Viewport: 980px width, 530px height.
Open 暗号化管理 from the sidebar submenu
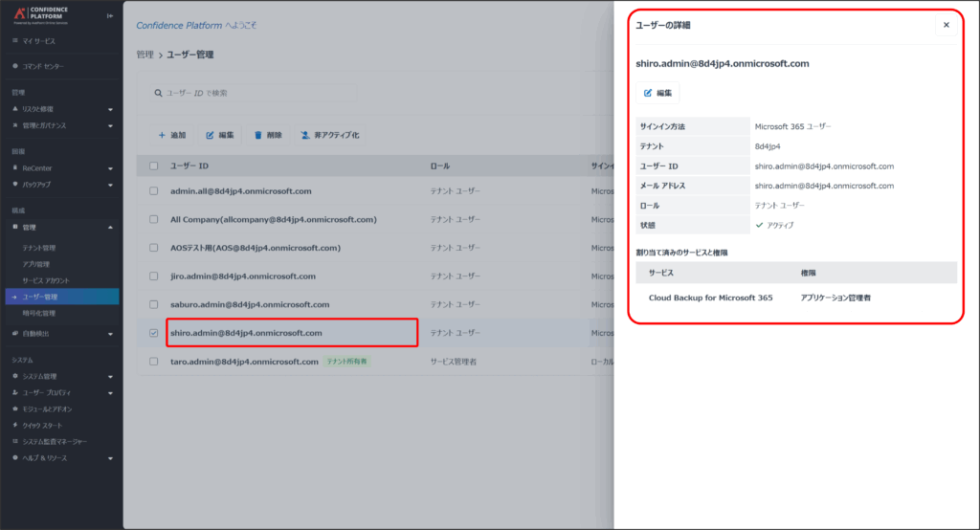pos(39,313)
